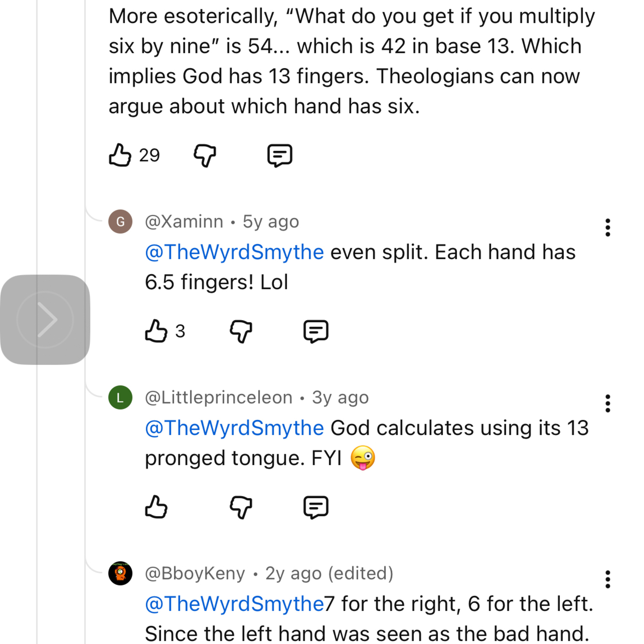Image resolution: width=644 pixels, height=644 pixels.
Task: Open more options for Littleprinceleon's reply
Action: (608, 403)
